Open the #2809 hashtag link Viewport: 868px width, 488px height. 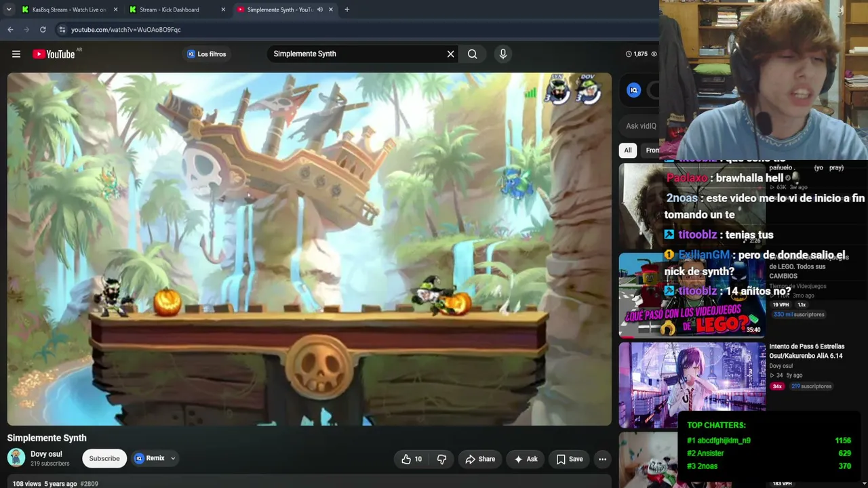pos(90,484)
